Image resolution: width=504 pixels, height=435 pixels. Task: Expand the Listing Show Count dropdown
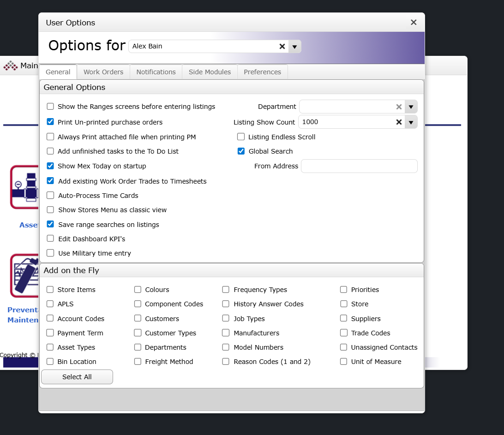(411, 122)
